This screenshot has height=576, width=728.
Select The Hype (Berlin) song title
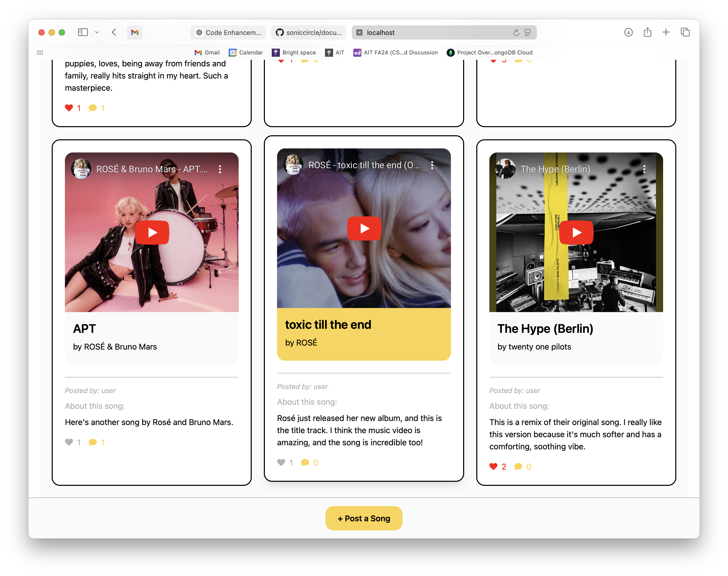545,329
